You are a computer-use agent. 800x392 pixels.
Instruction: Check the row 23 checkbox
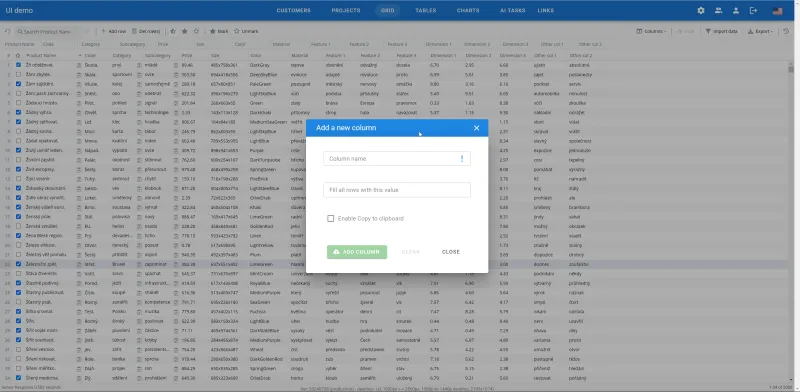click(x=18, y=274)
